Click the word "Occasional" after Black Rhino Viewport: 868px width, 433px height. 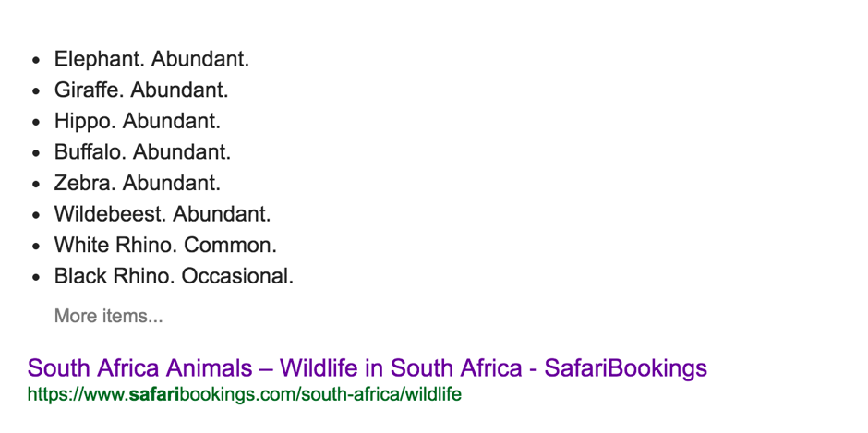point(235,276)
